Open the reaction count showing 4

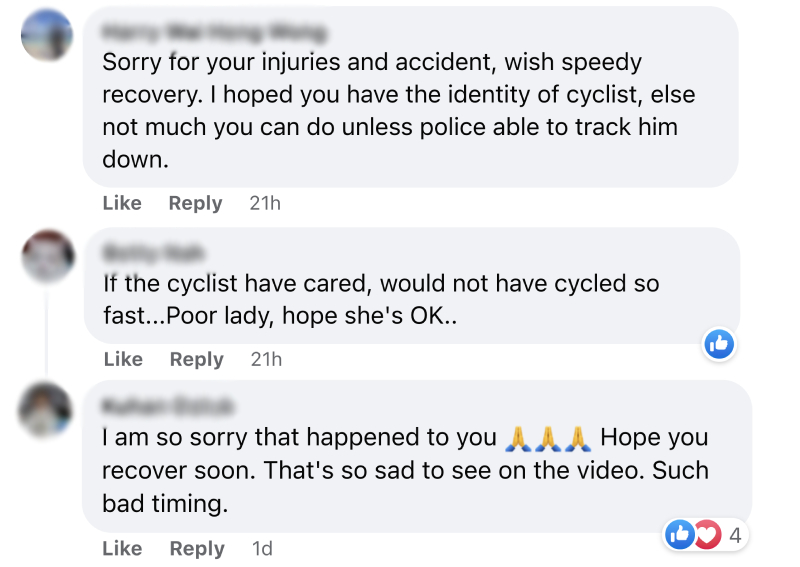pos(735,536)
